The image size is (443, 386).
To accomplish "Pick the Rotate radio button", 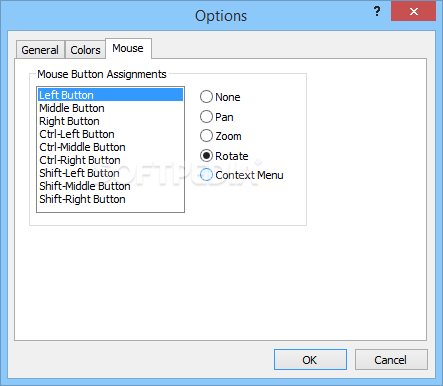I will 224,156.
